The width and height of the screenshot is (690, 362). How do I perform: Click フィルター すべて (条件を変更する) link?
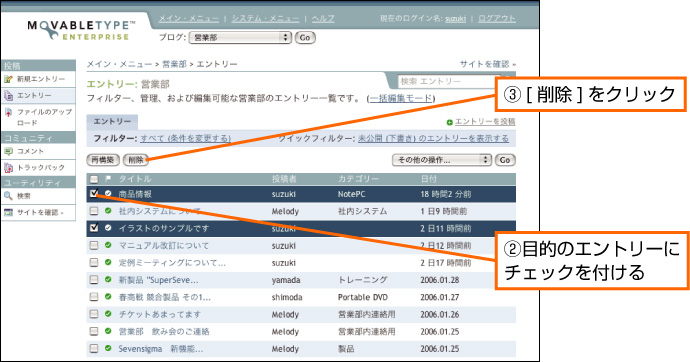point(186,139)
